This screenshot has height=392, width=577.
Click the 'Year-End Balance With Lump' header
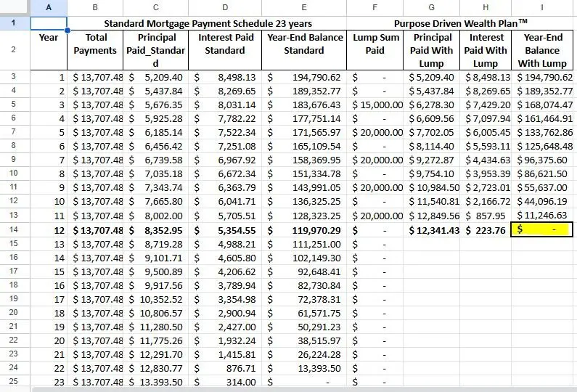[542, 50]
